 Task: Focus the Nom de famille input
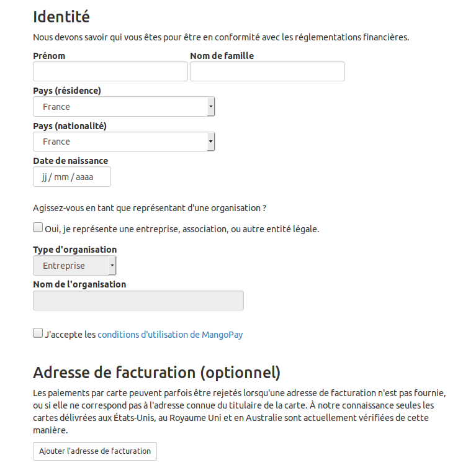(267, 71)
